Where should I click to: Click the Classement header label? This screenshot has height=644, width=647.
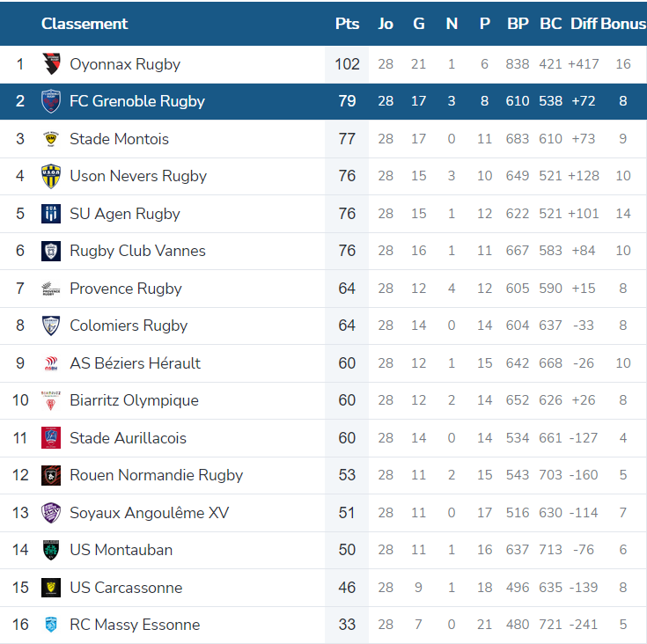pyautogui.click(x=85, y=24)
